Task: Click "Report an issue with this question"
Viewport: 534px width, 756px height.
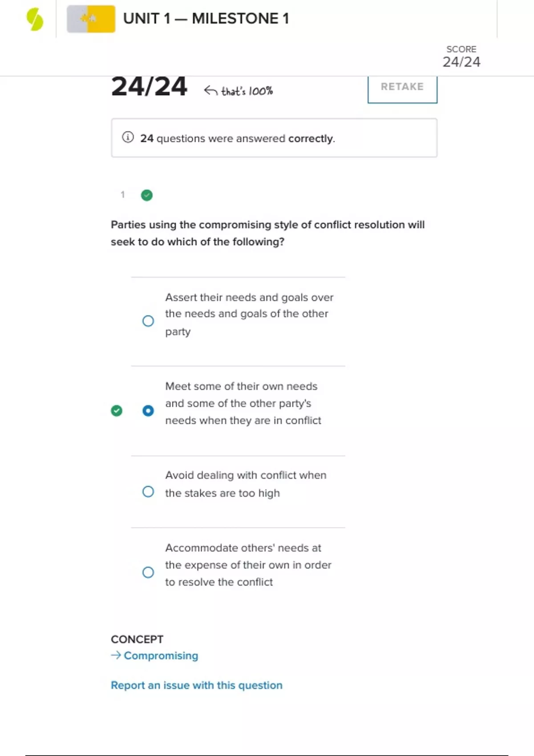Action: (x=196, y=685)
